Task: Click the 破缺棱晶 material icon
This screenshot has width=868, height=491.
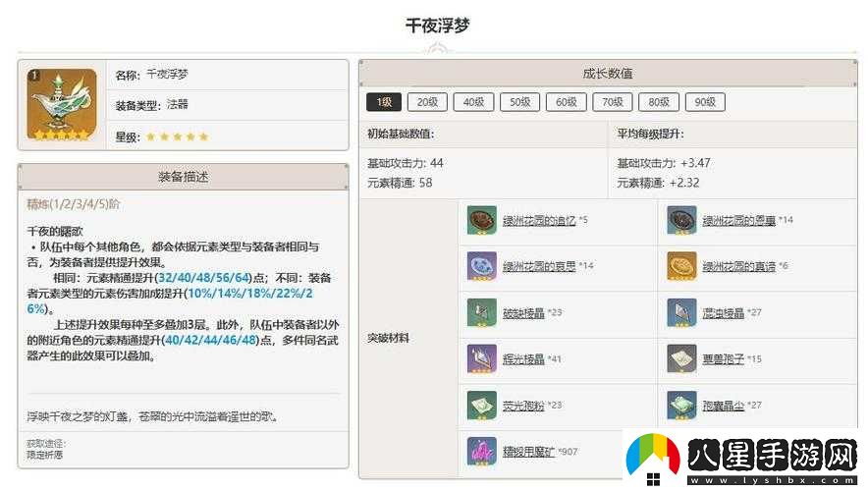Action: (x=481, y=312)
